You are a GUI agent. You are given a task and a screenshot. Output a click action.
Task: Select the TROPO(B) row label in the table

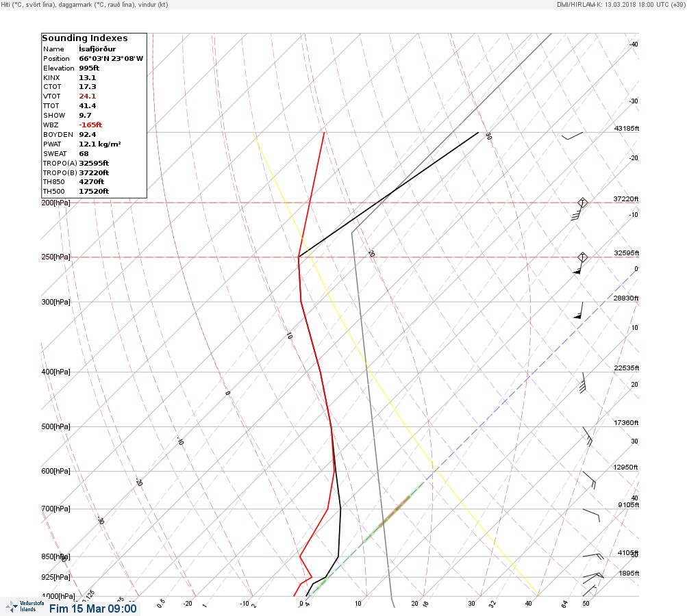pyautogui.click(x=60, y=173)
